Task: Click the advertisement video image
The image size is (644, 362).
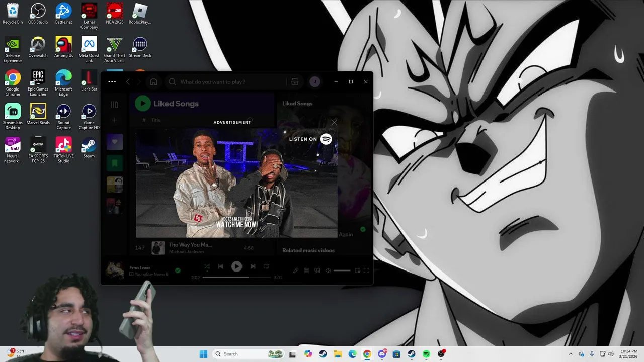Action: pos(236,183)
